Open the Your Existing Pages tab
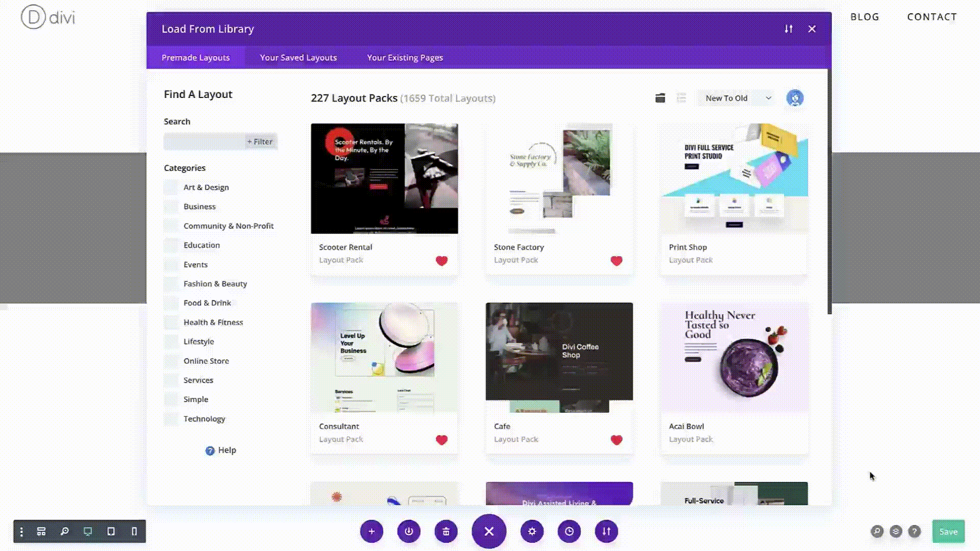 point(405,58)
